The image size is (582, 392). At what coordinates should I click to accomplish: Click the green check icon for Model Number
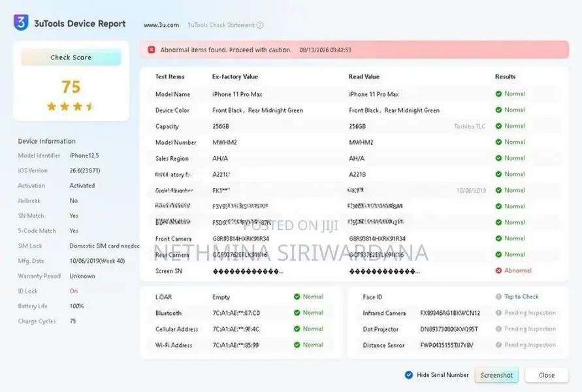point(498,142)
